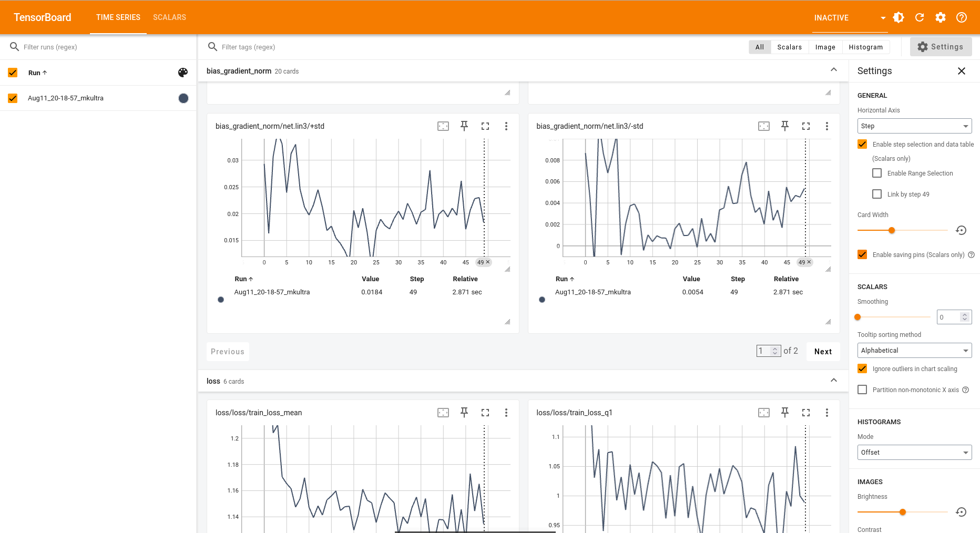Close the Settings side panel
Image resolution: width=980 pixels, height=533 pixels.
pyautogui.click(x=962, y=71)
